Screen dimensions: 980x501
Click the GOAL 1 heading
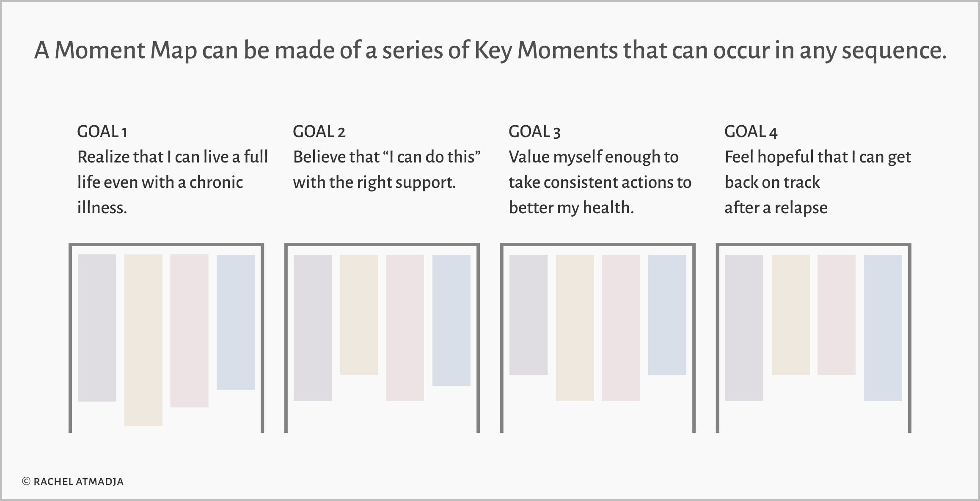pyautogui.click(x=102, y=132)
